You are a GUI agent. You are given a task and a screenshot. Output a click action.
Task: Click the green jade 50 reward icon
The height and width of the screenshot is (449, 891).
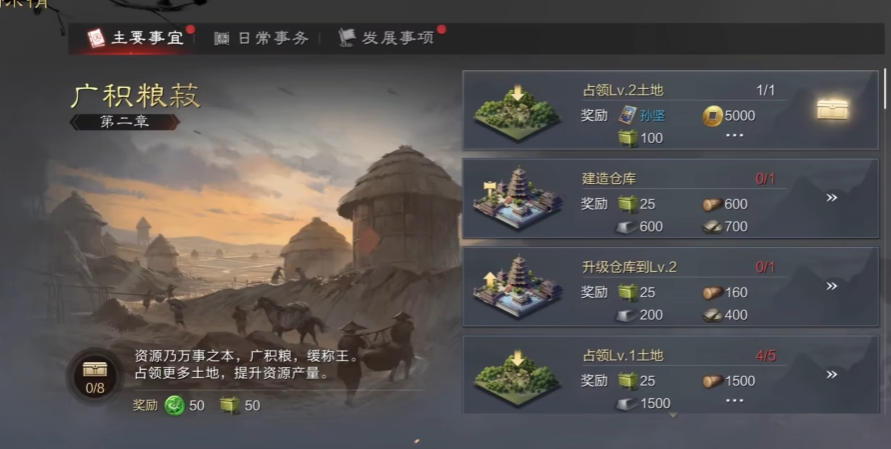click(x=174, y=405)
